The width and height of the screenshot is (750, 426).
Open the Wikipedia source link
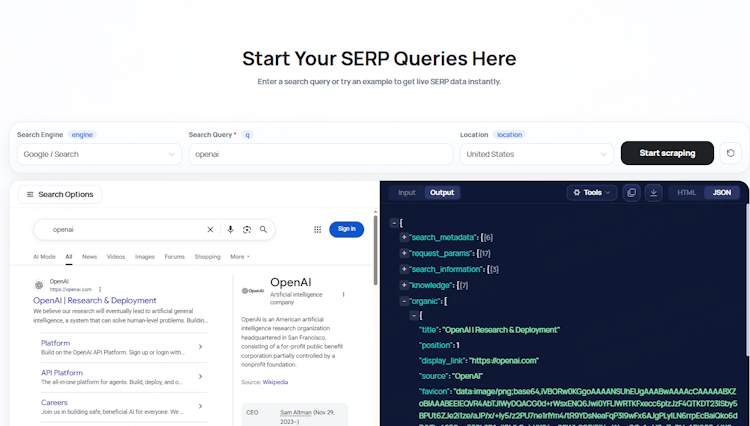pos(276,382)
